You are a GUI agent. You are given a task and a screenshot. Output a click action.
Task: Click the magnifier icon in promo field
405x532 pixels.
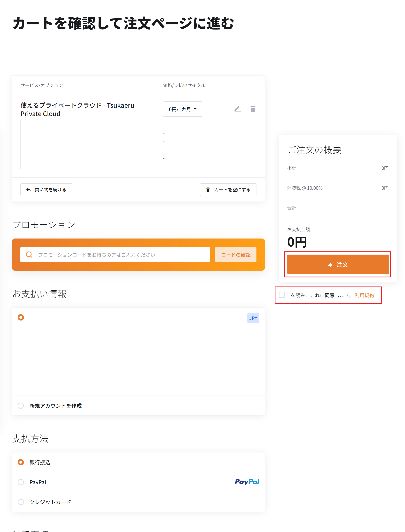(29, 255)
